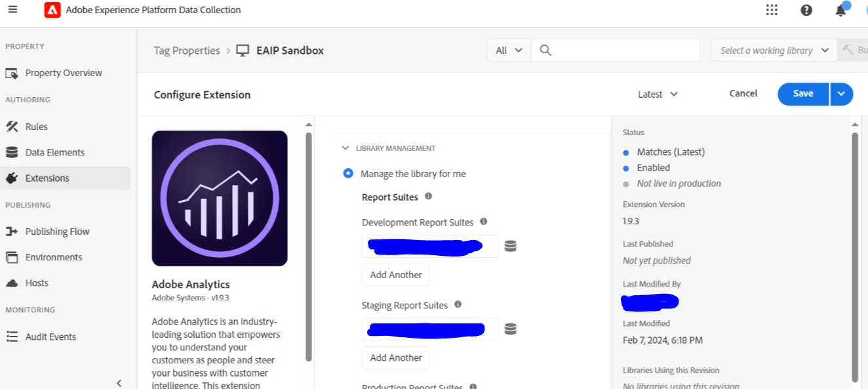Screen dimensions: 868x389
Task: Click the Rules wrench icon
Action: pyautogui.click(x=12, y=127)
